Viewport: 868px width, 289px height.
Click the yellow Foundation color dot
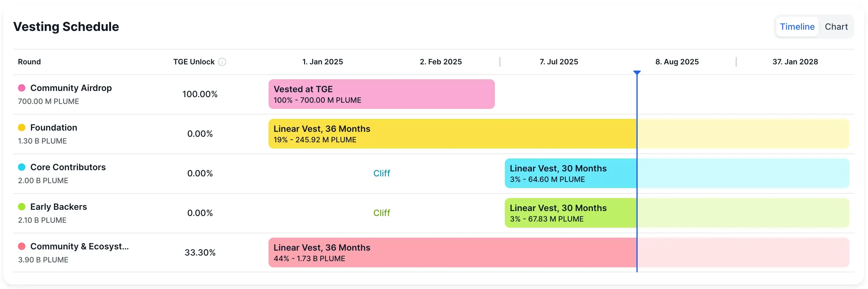click(x=22, y=127)
